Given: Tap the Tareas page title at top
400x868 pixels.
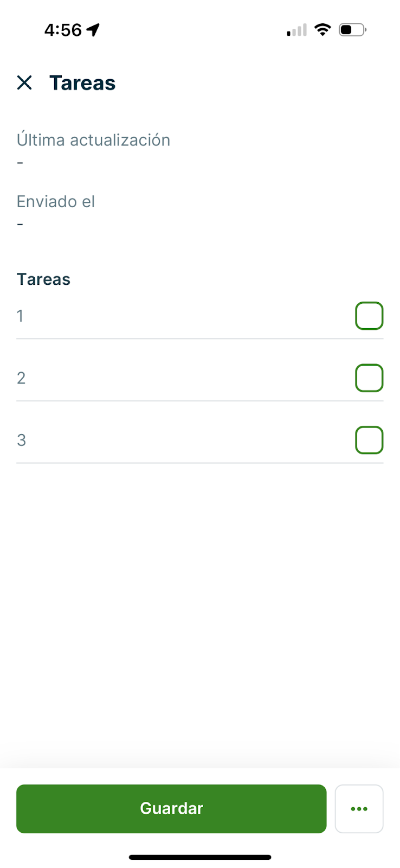Looking at the screenshot, I should (82, 83).
